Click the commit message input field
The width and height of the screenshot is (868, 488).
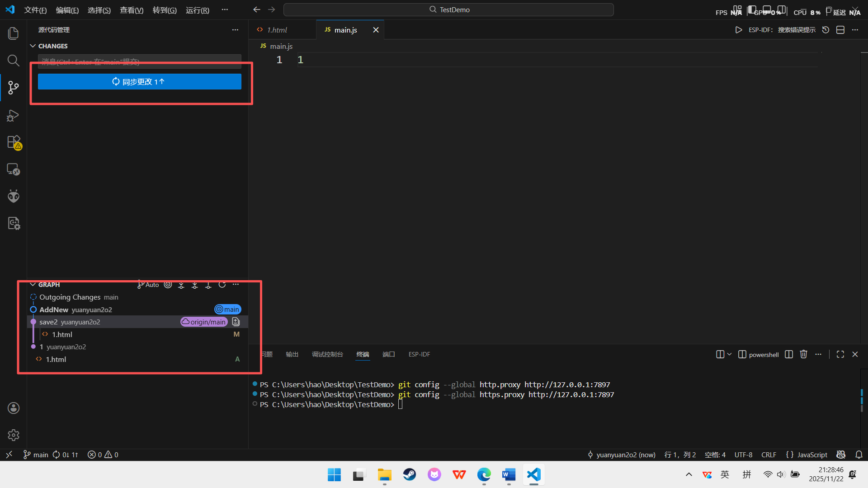tap(139, 62)
